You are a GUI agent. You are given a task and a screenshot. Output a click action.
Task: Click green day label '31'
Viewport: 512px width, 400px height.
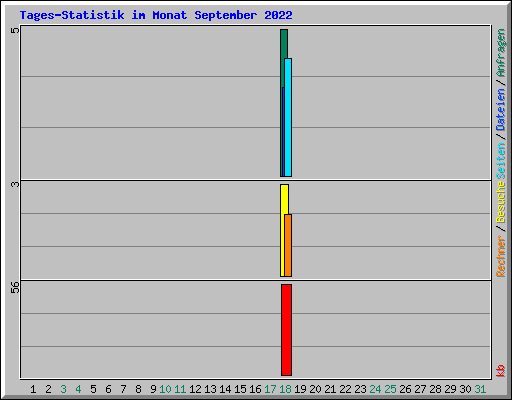[x=480, y=389]
